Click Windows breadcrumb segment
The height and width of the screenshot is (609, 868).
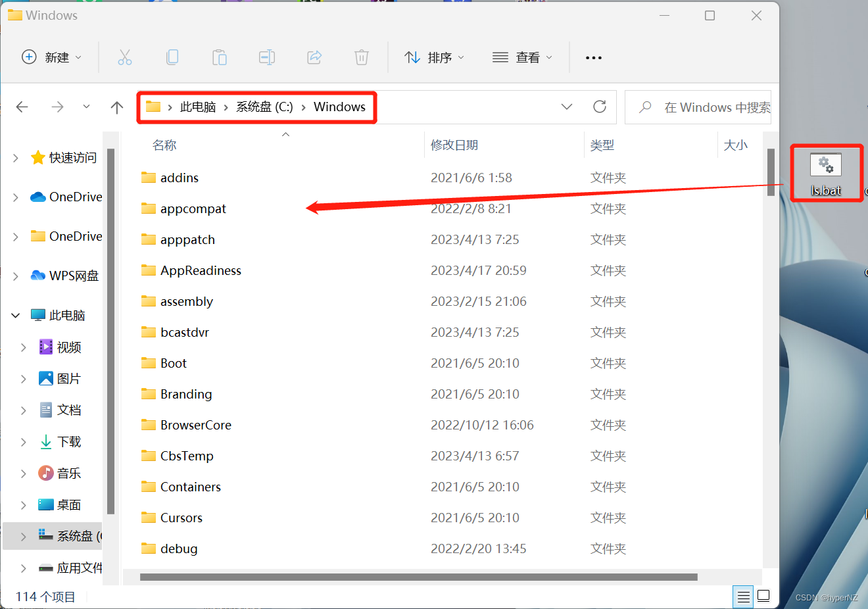(x=339, y=107)
